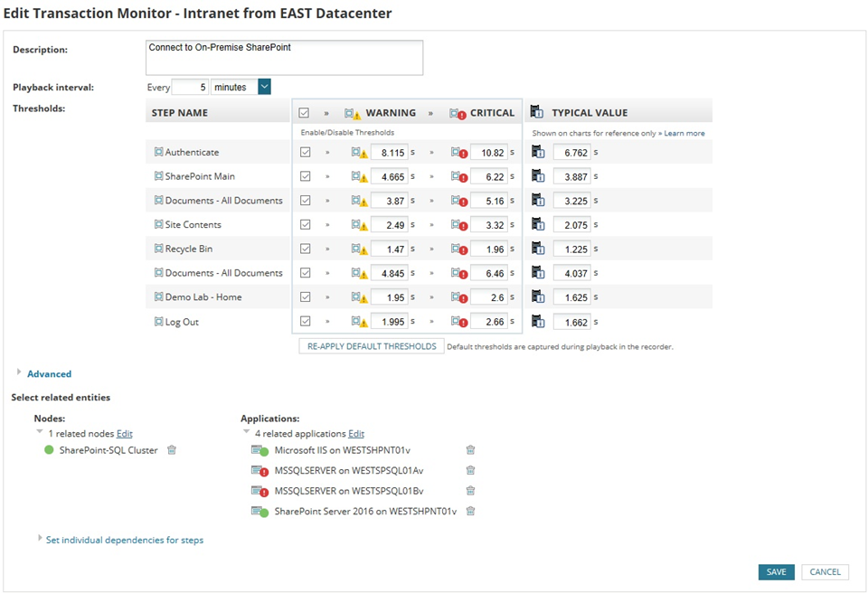Click Authenticate critical threshold field 10.82
Screen dimensions: 868x593
[x=489, y=152]
